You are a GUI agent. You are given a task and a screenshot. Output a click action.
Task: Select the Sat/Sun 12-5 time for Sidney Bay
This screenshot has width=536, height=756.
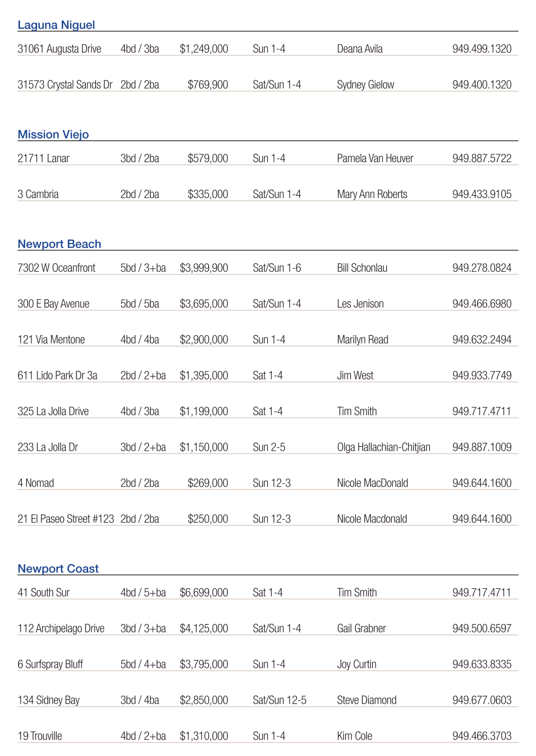point(280,700)
